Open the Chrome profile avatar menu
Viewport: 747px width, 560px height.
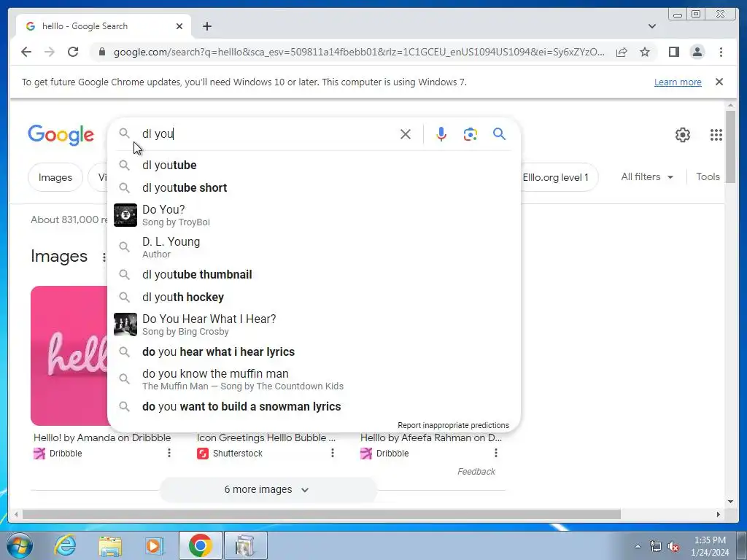pyautogui.click(x=697, y=52)
